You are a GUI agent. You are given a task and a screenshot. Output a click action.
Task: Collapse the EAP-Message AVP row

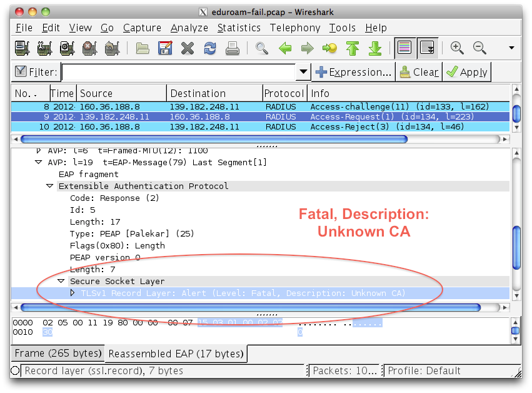tap(38, 162)
